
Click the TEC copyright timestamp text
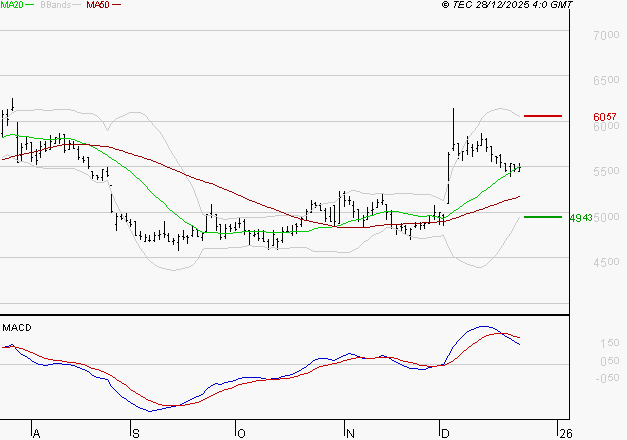point(507,5)
